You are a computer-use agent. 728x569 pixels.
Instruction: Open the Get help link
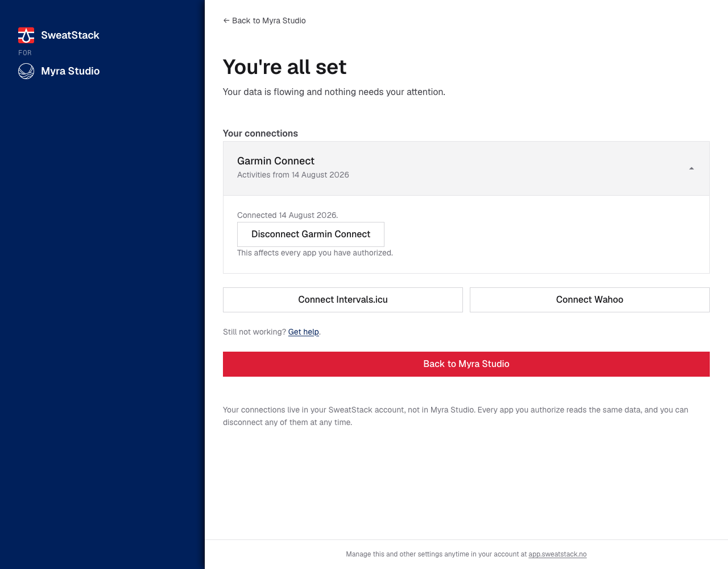[x=304, y=332]
